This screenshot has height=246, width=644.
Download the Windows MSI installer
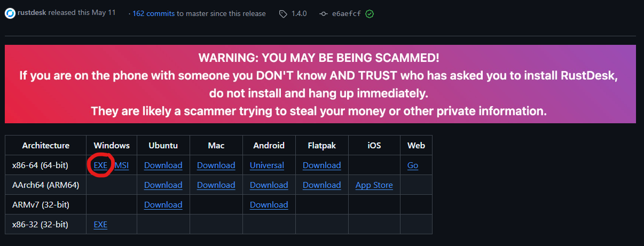tap(122, 165)
